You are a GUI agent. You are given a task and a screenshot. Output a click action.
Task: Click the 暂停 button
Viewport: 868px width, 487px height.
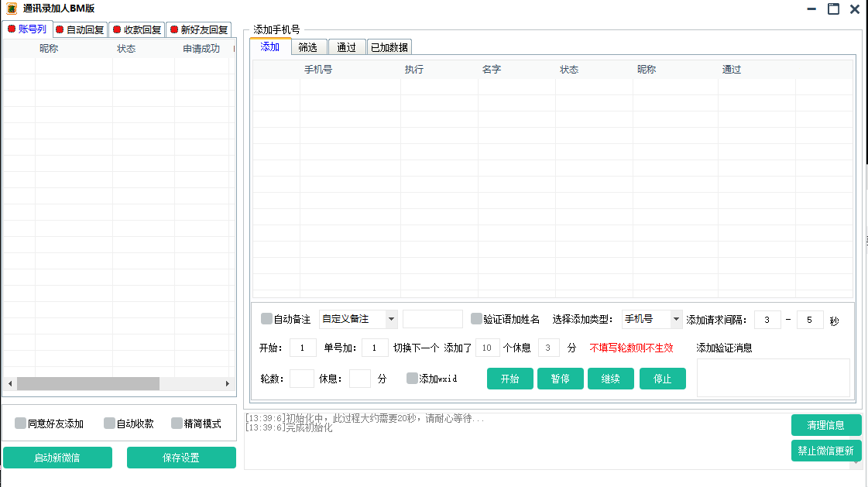[561, 379]
